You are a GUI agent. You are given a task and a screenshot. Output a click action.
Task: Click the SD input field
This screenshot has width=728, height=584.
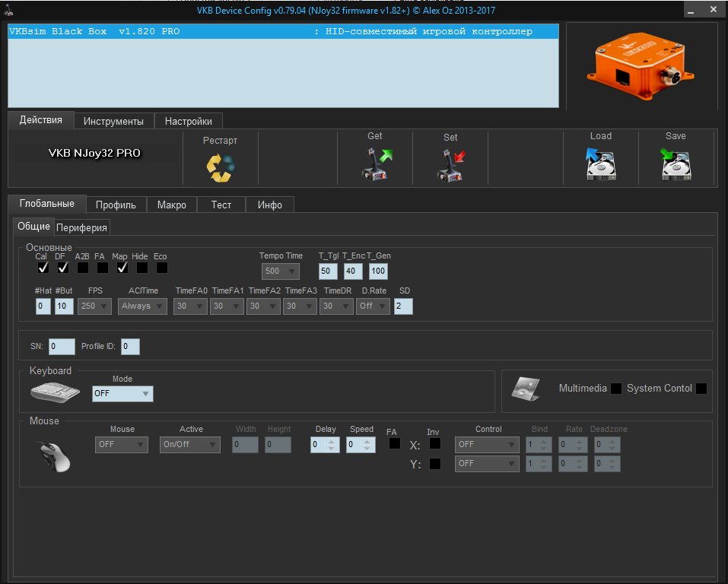tap(403, 306)
